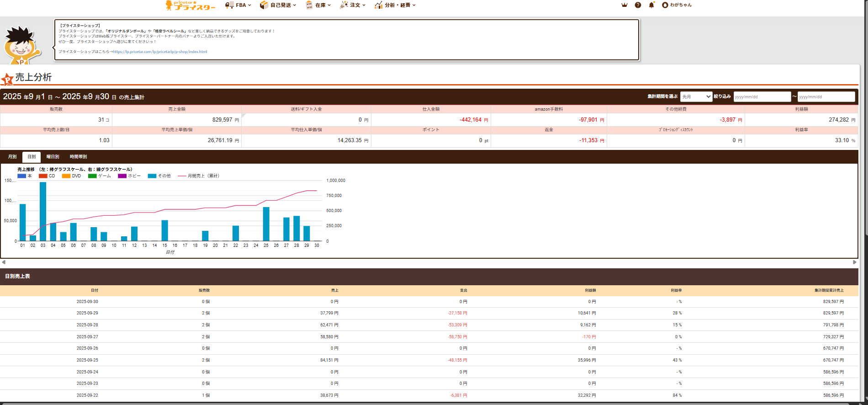Open help via the question mark icon
868x405 pixels.
[638, 5]
